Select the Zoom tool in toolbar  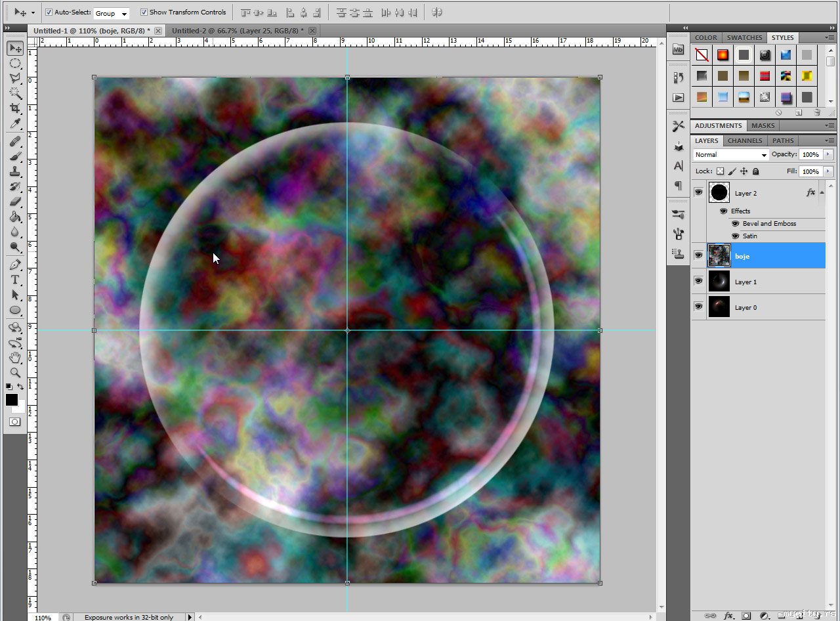point(15,373)
